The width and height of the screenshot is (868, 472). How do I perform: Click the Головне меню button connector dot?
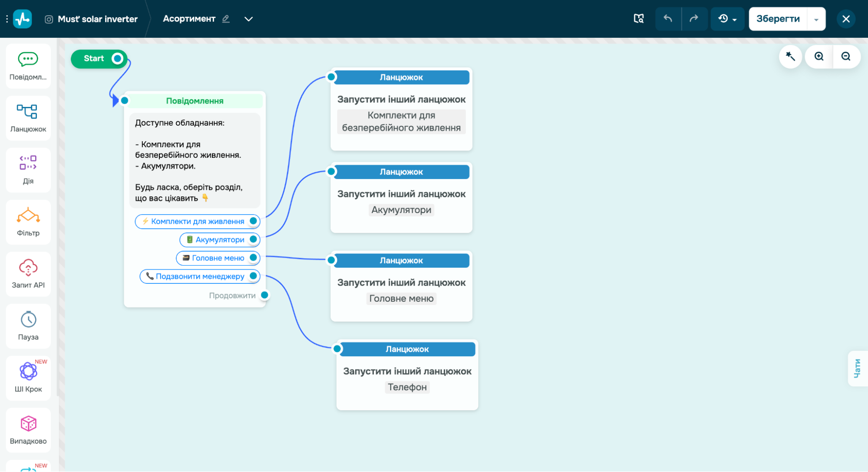click(254, 258)
